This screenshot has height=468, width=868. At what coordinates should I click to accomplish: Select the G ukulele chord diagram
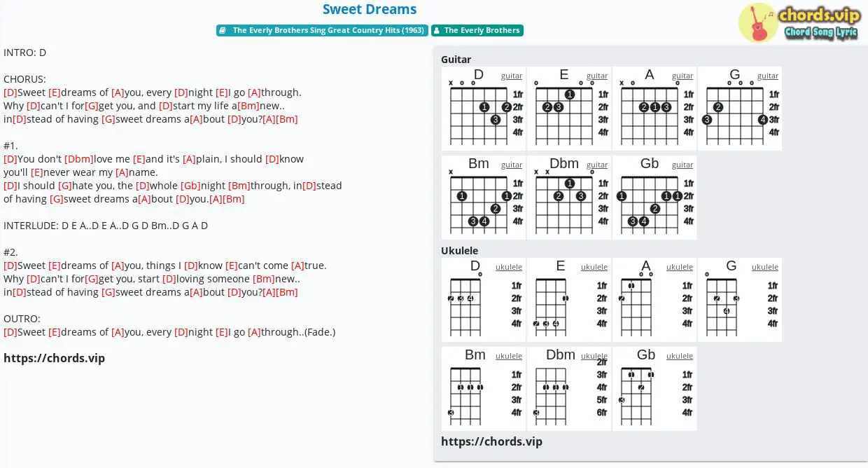pos(740,300)
